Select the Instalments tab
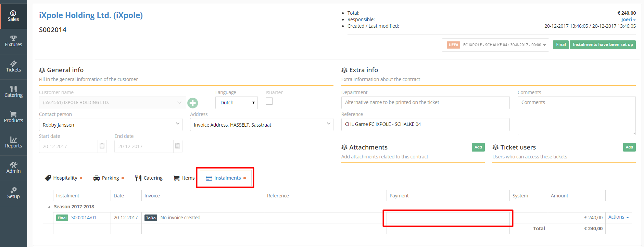 click(x=226, y=178)
